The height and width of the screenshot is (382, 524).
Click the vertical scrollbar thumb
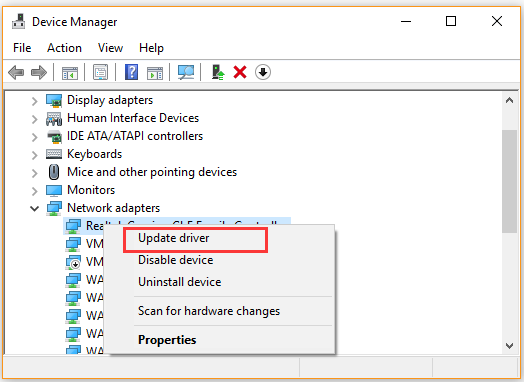point(509,181)
